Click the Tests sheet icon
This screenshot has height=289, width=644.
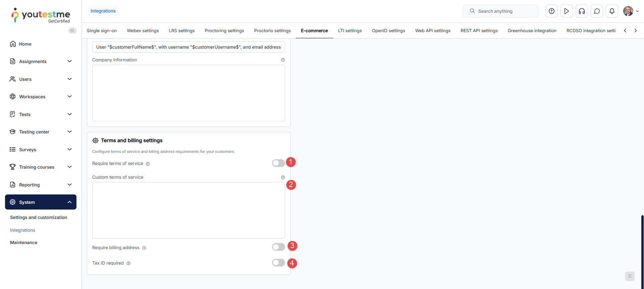pos(13,114)
